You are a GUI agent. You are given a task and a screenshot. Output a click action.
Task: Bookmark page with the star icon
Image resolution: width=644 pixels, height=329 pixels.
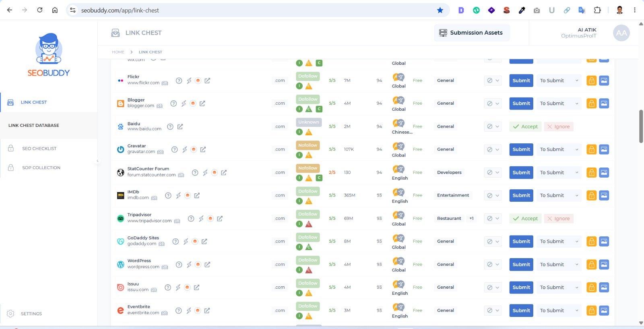click(x=440, y=10)
